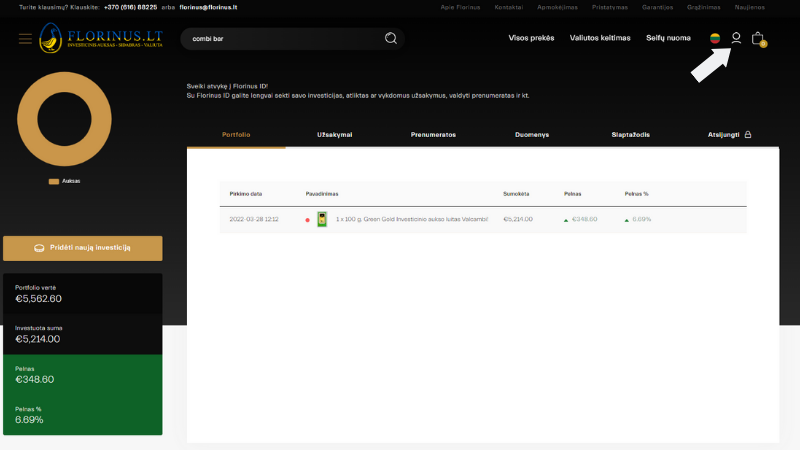The height and width of the screenshot is (450, 800).
Task: Open the hamburger menu icon
Action: [25, 39]
